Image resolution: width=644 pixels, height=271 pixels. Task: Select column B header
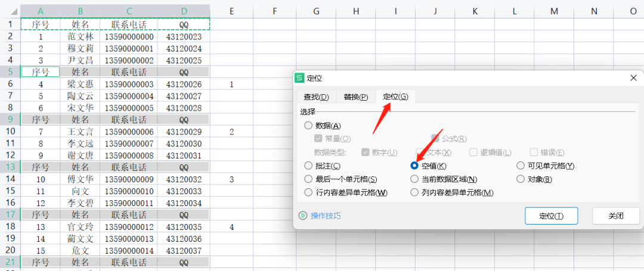[80, 11]
